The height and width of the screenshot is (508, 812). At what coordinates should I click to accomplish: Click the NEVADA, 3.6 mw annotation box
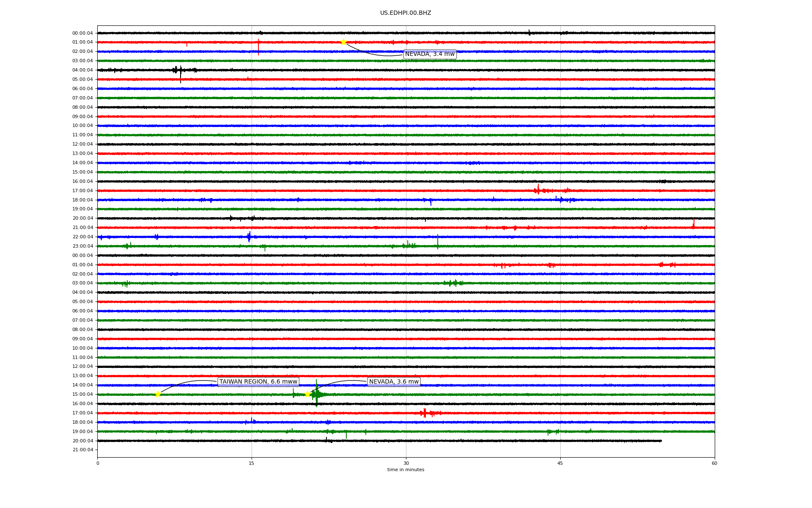click(394, 382)
